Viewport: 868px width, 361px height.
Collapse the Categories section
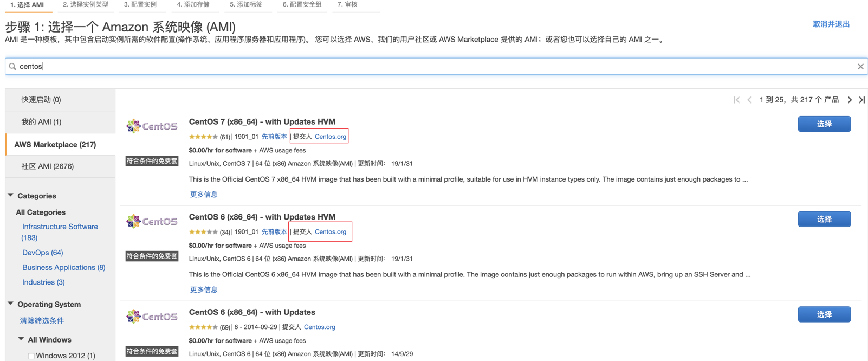(x=11, y=195)
